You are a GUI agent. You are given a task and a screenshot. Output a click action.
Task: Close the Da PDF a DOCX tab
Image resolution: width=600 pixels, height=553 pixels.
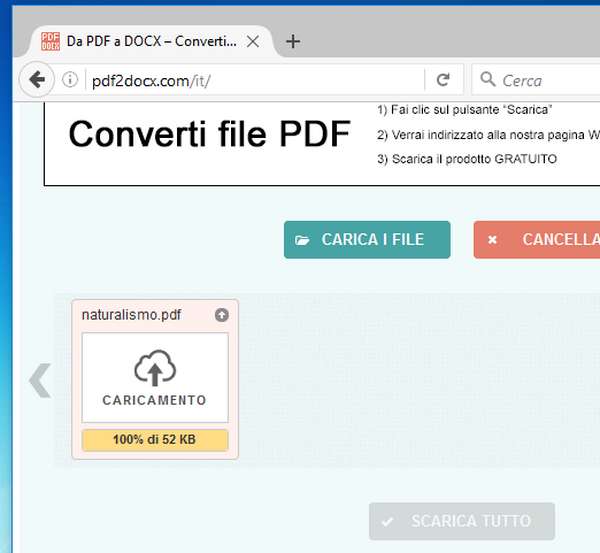click(x=253, y=41)
